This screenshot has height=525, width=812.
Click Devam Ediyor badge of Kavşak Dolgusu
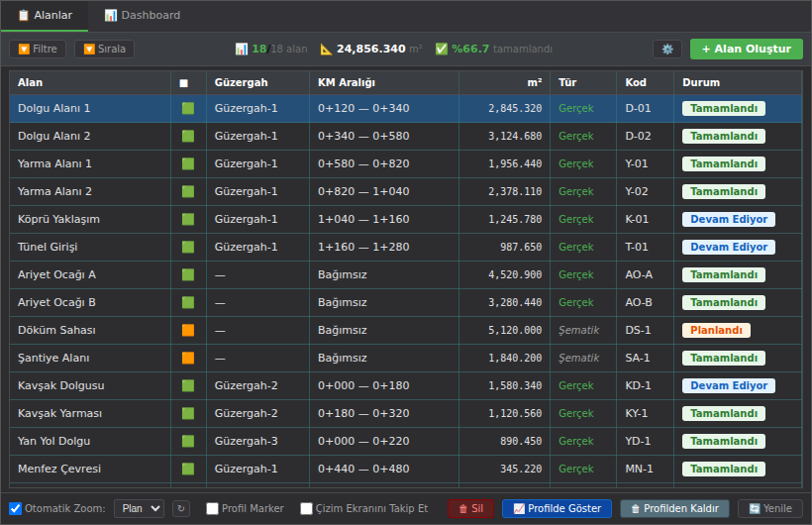[x=729, y=385]
